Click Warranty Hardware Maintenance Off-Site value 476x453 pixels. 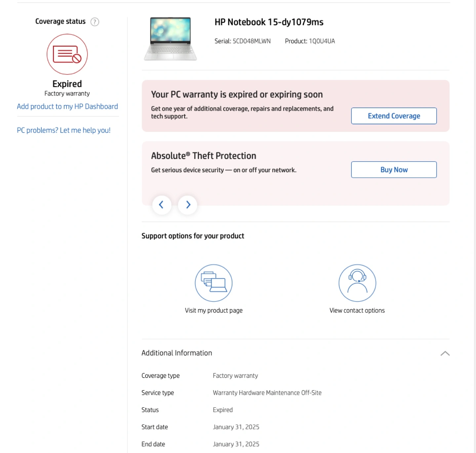[267, 393]
